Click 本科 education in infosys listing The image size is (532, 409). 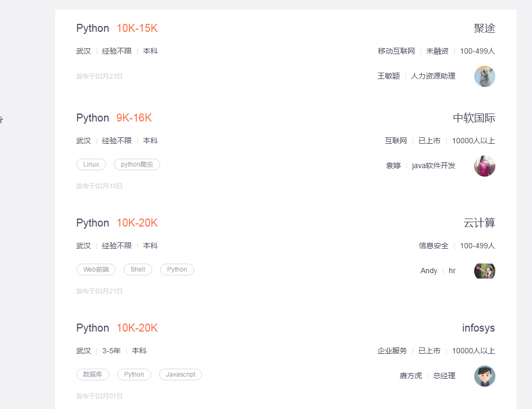coord(139,351)
